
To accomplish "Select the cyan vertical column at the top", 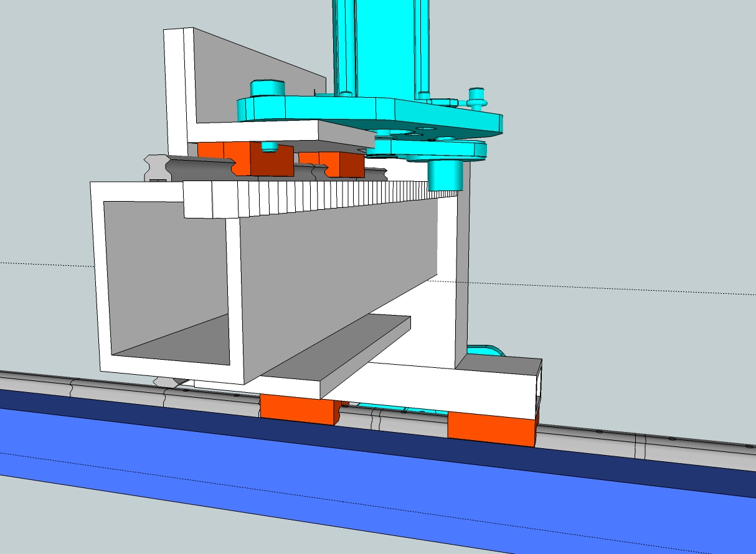I will [x=380, y=44].
